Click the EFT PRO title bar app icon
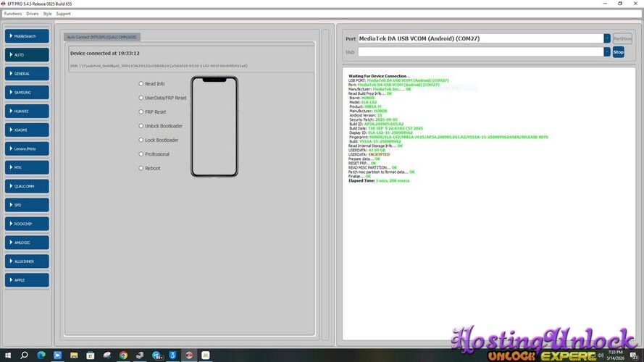The height and width of the screenshot is (362, 644). click(4, 4)
